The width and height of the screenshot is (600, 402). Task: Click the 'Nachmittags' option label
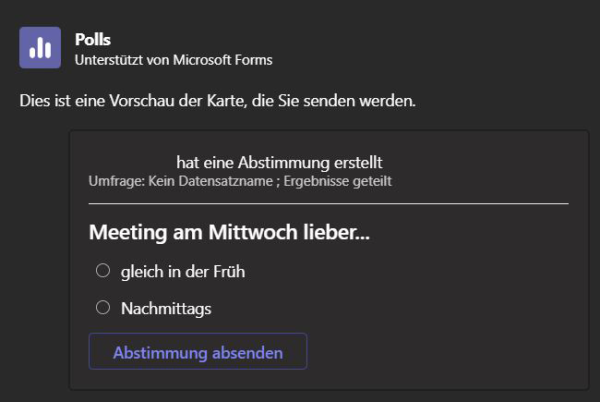(x=166, y=309)
